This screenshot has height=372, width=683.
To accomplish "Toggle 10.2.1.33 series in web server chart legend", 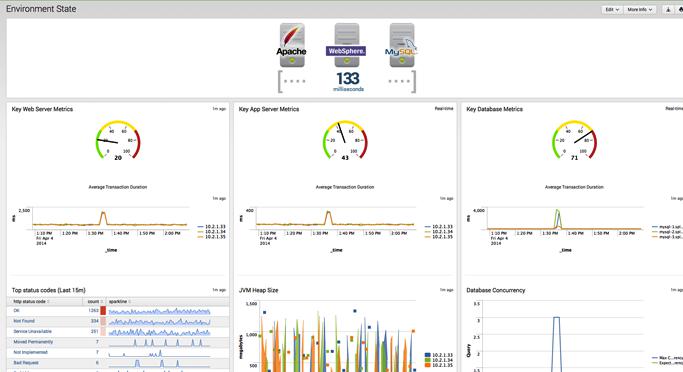I will point(212,227).
